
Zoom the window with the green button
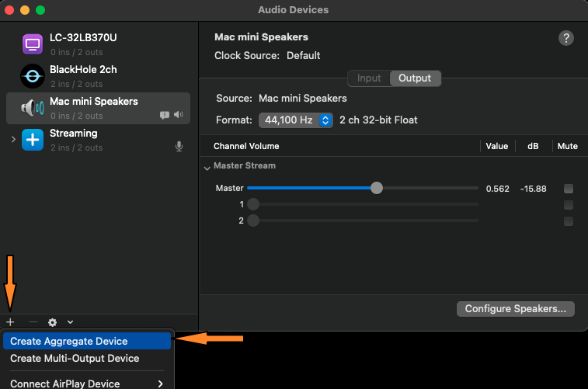point(40,10)
